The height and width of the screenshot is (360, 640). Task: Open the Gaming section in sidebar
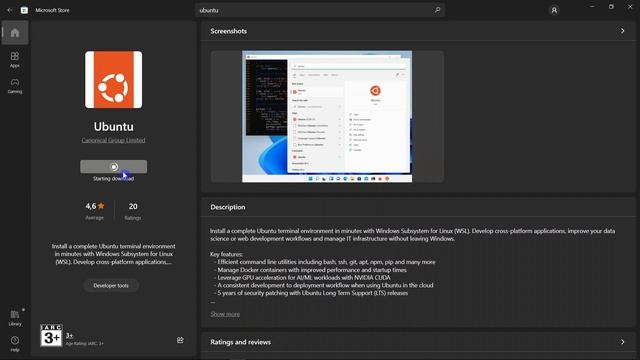tap(15, 86)
